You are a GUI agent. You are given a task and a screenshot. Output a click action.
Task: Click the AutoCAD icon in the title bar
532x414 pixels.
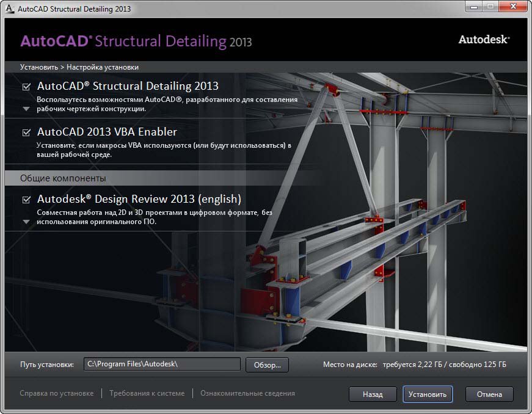coord(9,9)
